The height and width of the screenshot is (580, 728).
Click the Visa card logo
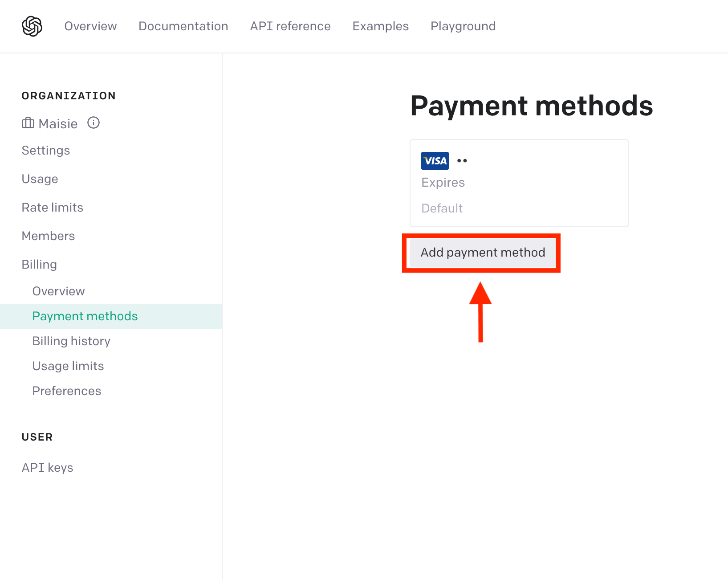pos(435,160)
